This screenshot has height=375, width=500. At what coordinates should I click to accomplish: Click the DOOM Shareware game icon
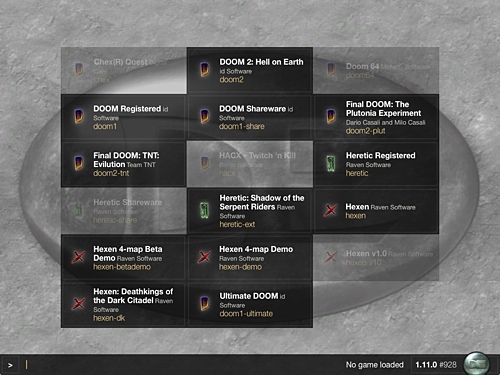205,117
